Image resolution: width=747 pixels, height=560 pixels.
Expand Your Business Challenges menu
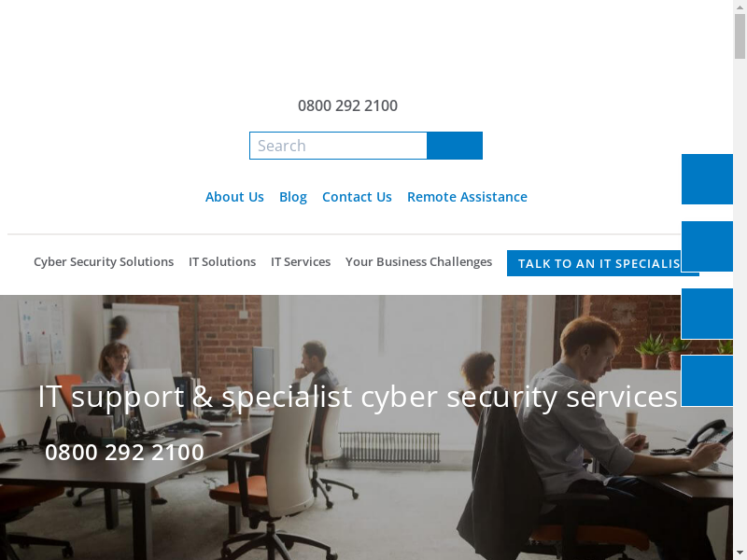(418, 262)
